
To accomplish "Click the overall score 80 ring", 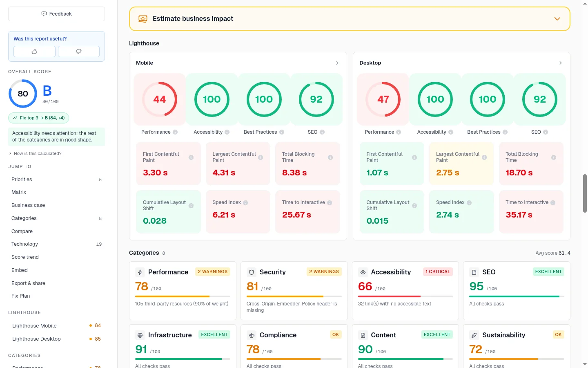I will coord(23,94).
